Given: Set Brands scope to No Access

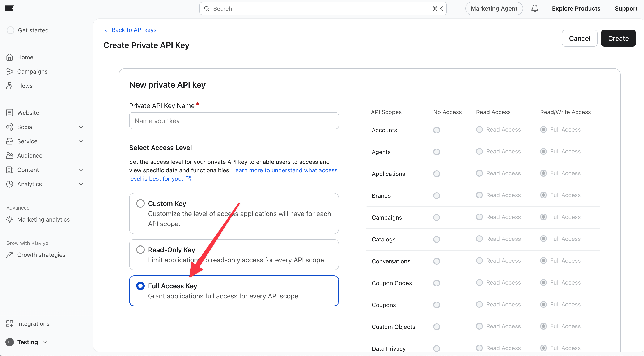Looking at the screenshot, I should click(x=436, y=195).
